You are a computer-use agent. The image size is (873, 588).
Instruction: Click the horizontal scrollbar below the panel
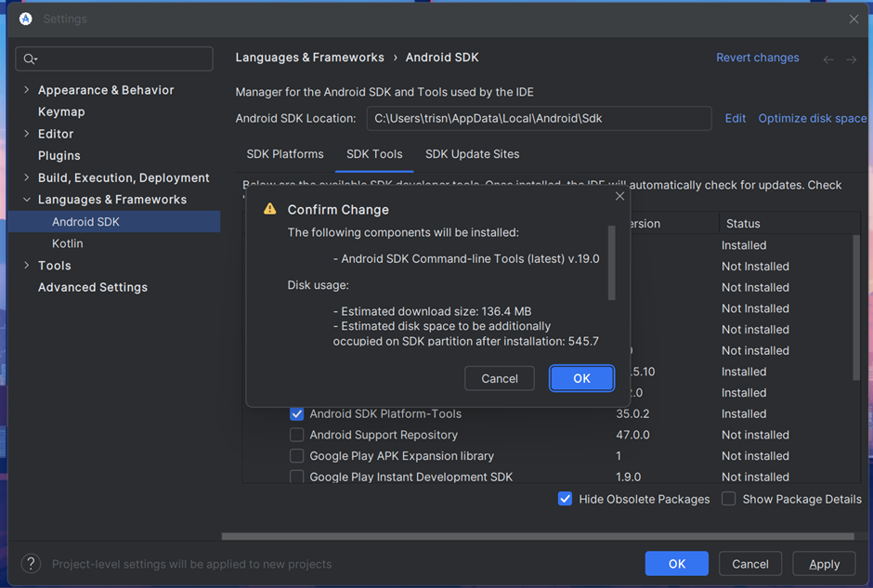[538, 536]
